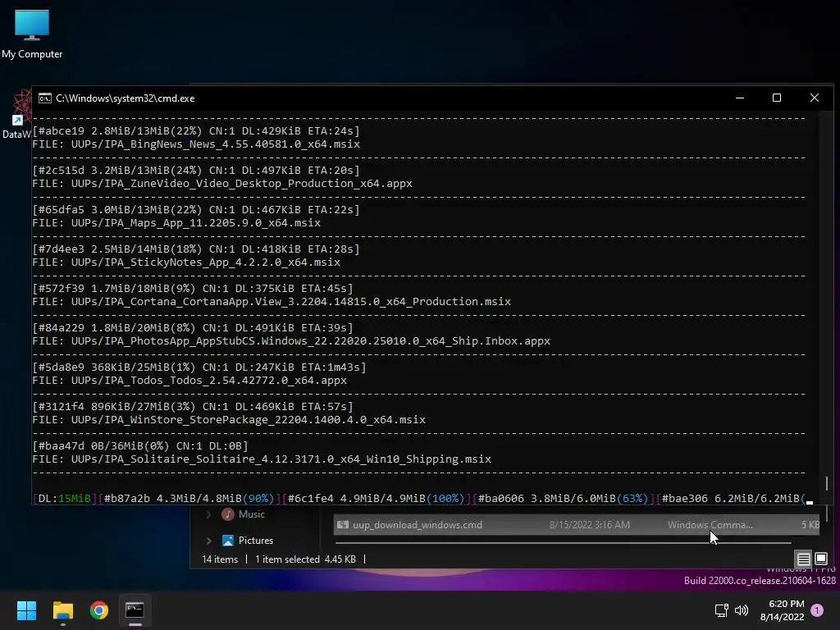This screenshot has height=630, width=840.
Task: Select the uup_download_windows.cmd file
Action: pos(576,525)
